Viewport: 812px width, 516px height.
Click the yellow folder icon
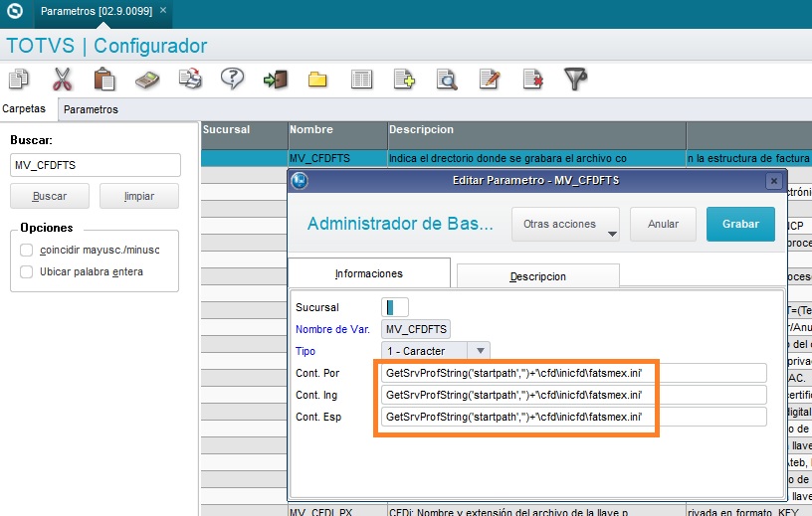pos(317,80)
